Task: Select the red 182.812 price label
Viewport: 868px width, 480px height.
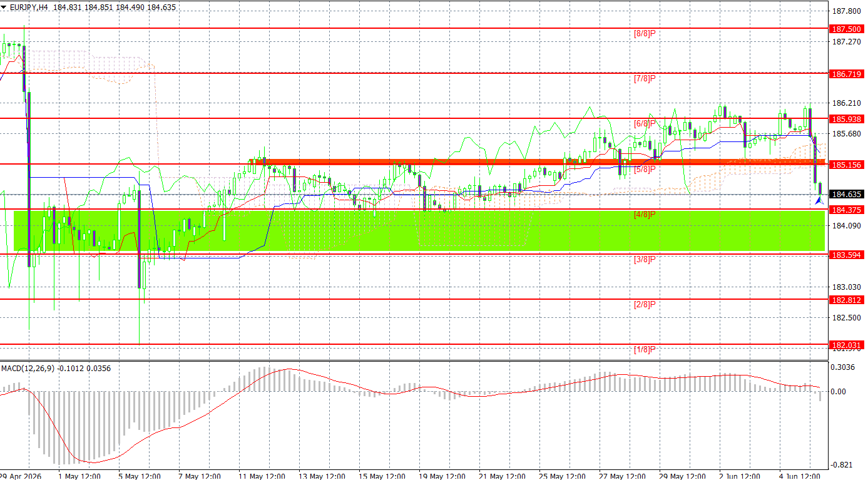Action: [x=846, y=300]
